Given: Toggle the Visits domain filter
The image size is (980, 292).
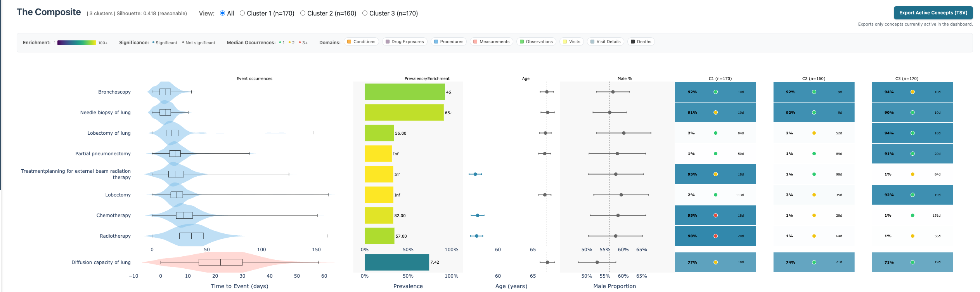Looking at the screenshot, I should pyautogui.click(x=571, y=42).
